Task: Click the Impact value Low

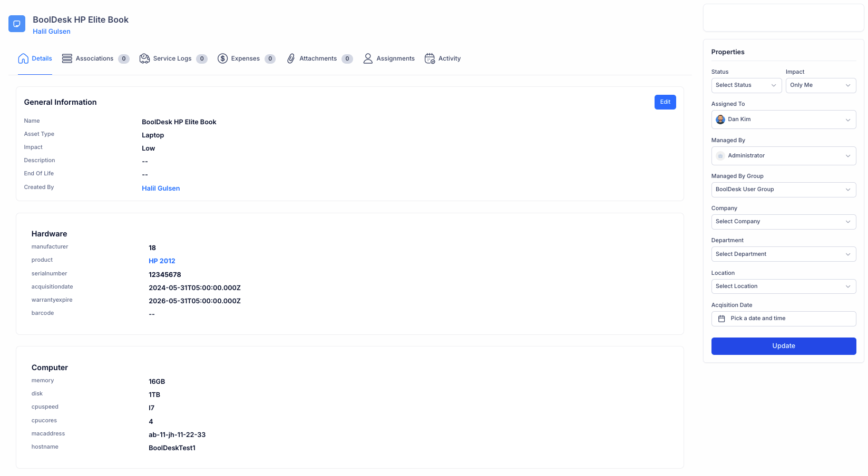Action: [x=149, y=148]
